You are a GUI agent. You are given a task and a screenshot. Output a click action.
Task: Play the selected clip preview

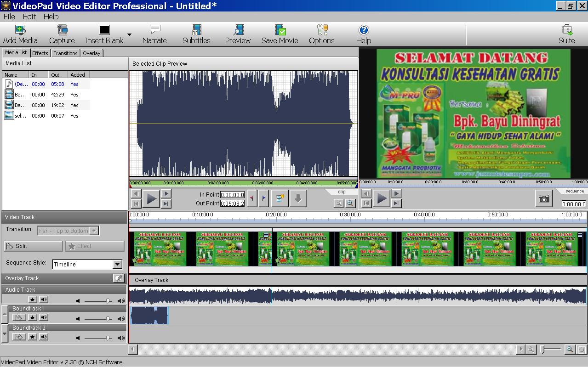(x=151, y=199)
